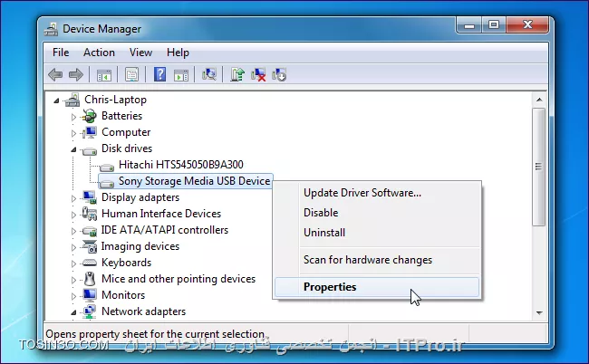Expand the Imaging devices node

pos(73,247)
